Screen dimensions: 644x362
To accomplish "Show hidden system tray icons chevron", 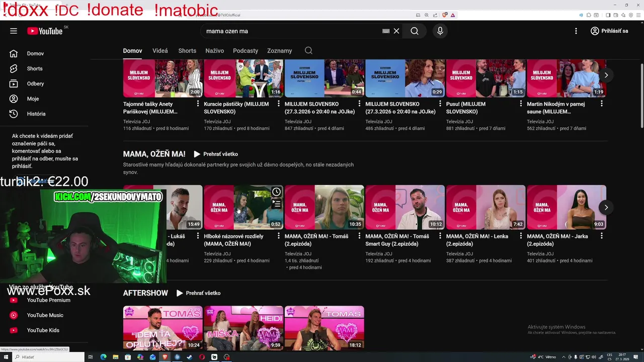I will click(563, 357).
